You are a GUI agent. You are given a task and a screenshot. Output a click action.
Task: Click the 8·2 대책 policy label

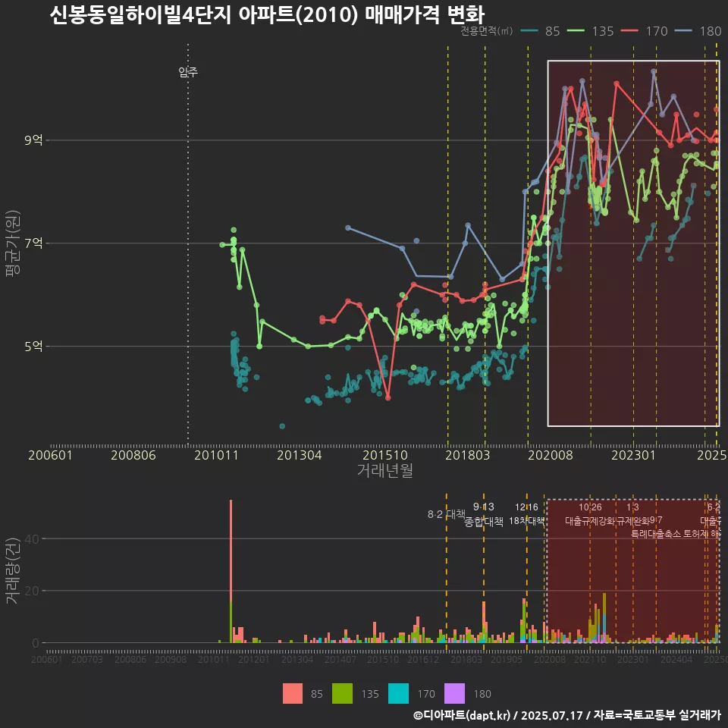point(446,514)
